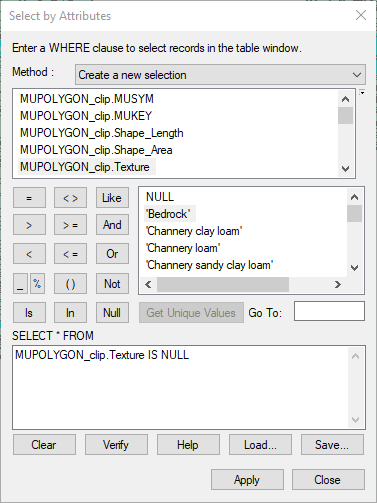Select NULL in unique values list

[x=160, y=197]
